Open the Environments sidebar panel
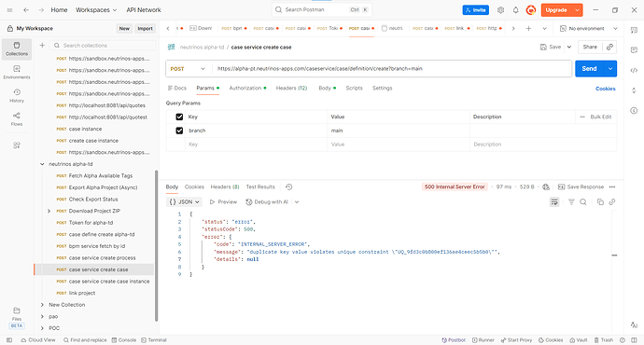Viewport: 644px width, 345px height. [17, 72]
